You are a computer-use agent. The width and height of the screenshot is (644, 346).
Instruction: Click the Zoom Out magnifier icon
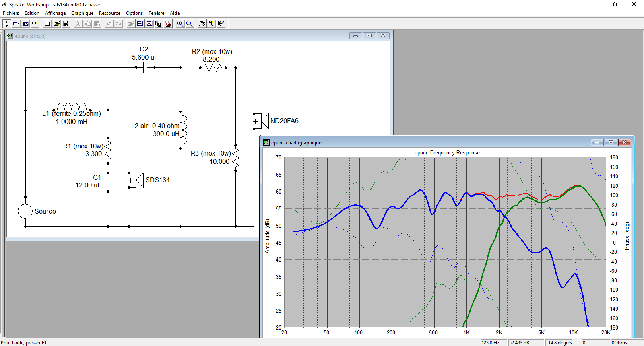click(x=189, y=24)
